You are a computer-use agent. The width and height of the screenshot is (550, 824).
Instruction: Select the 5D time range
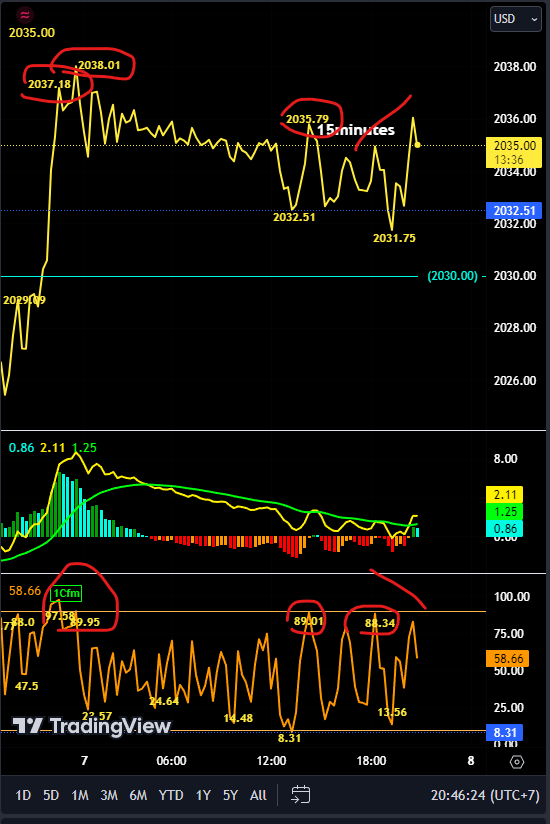tap(51, 795)
